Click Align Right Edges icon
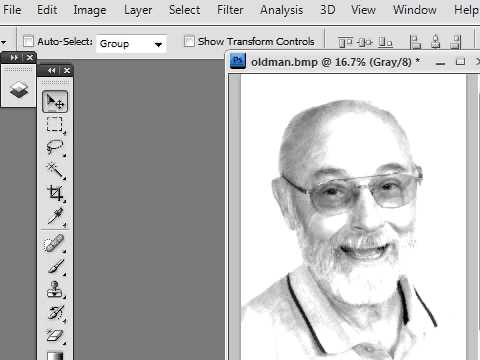The width and height of the screenshot is (480, 360). (x=456, y=42)
